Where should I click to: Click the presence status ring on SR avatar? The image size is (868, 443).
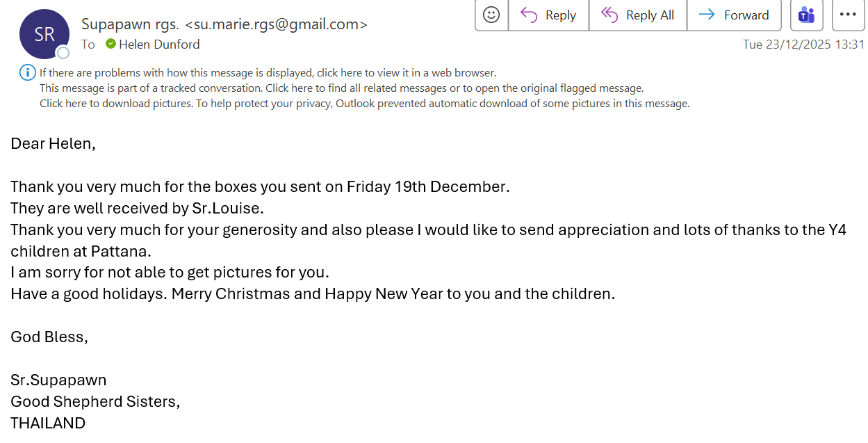(63, 53)
